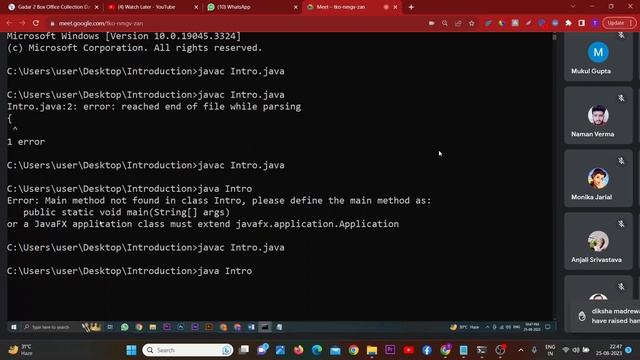Open Adobe Premiere Pro from taskbar

click(x=390, y=350)
